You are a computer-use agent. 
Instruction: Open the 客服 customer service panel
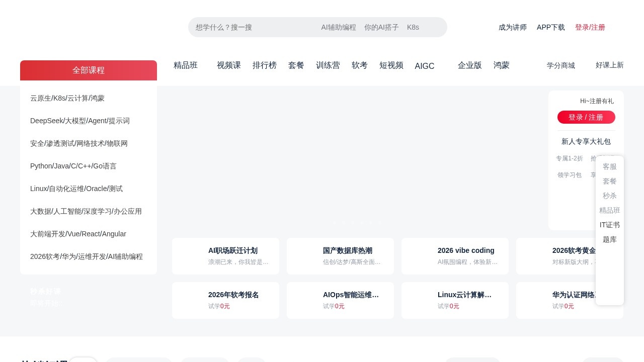pyautogui.click(x=609, y=166)
